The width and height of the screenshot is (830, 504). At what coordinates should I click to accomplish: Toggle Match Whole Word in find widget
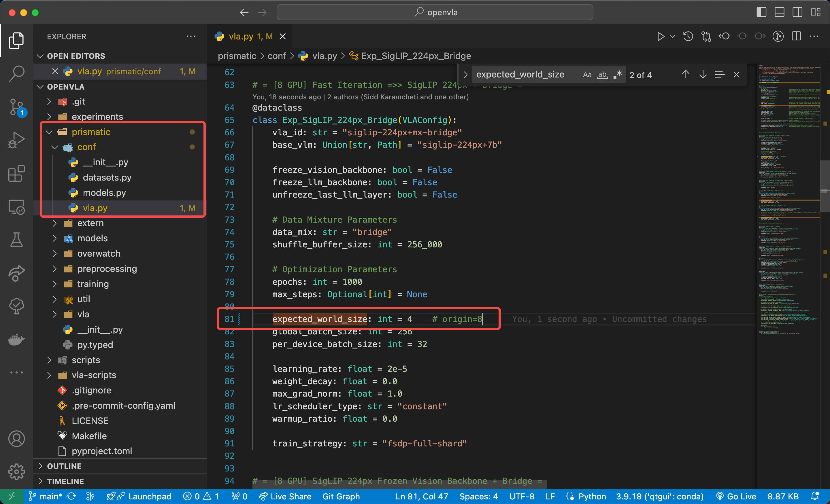click(x=602, y=75)
